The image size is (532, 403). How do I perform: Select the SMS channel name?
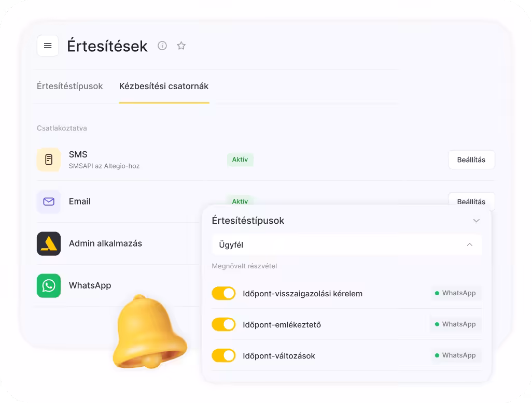point(78,154)
